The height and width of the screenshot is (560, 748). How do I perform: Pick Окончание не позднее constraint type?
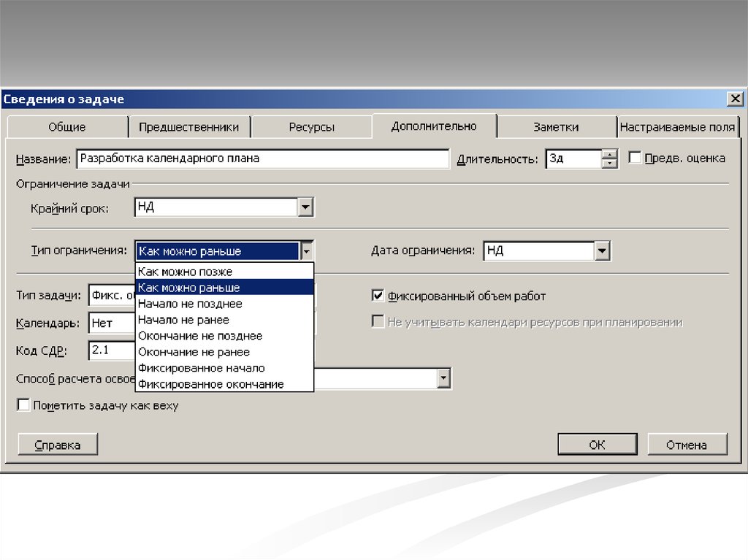[224, 336]
